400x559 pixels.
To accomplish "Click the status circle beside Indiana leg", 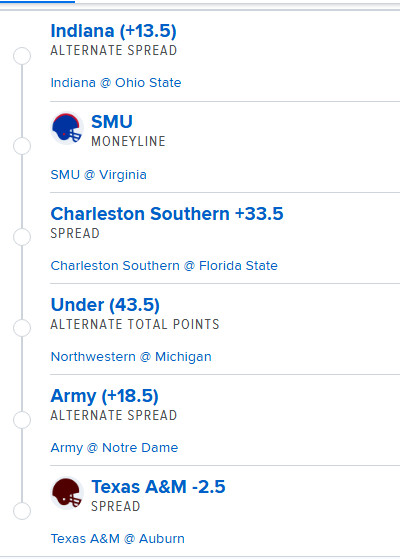I will click(22, 56).
